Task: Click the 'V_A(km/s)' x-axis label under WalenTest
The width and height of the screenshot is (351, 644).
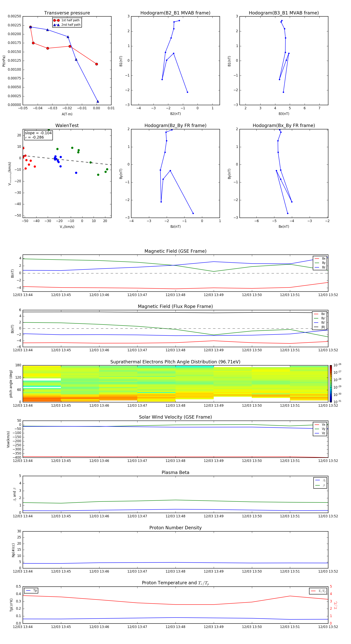Action: click(67, 227)
